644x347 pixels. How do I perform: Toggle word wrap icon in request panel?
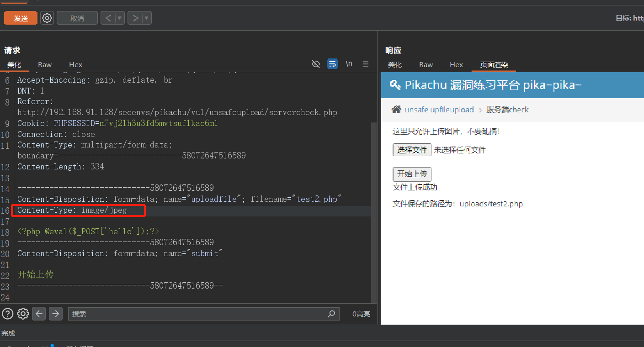332,64
